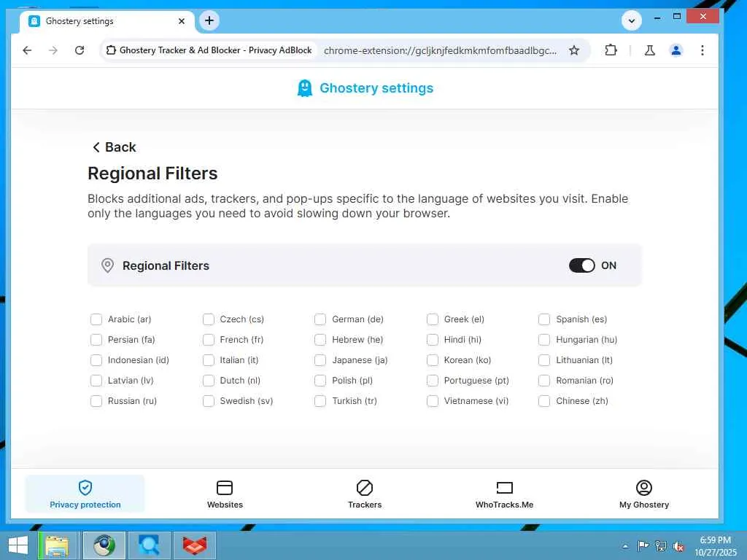This screenshot has height=560, width=747.
Task: Check the Russian (ru) filter
Action: click(x=96, y=401)
